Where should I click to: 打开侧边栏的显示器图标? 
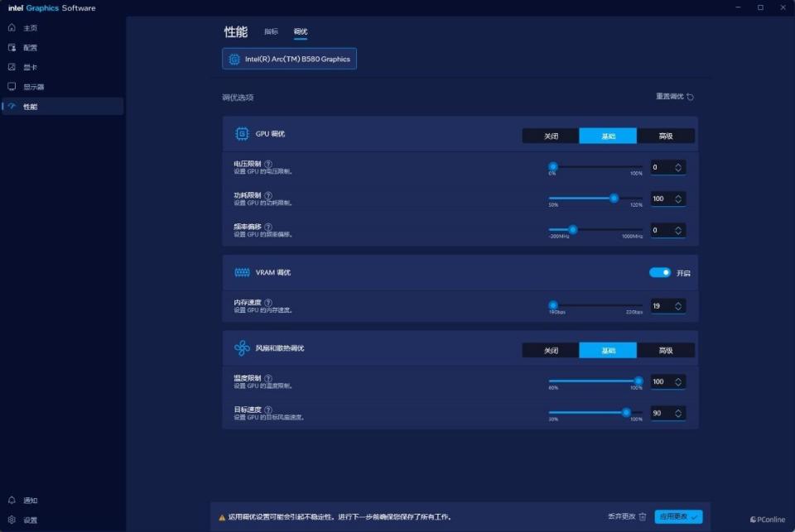12,86
